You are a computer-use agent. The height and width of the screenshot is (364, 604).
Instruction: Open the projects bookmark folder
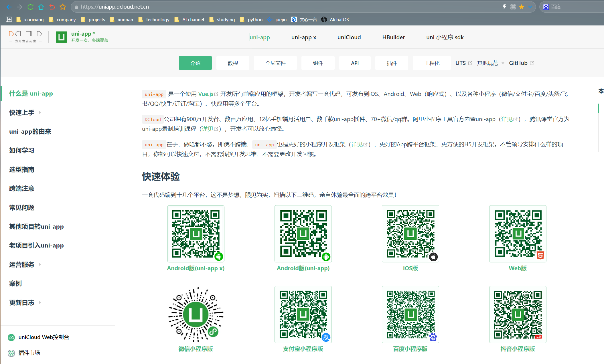tap(93, 19)
